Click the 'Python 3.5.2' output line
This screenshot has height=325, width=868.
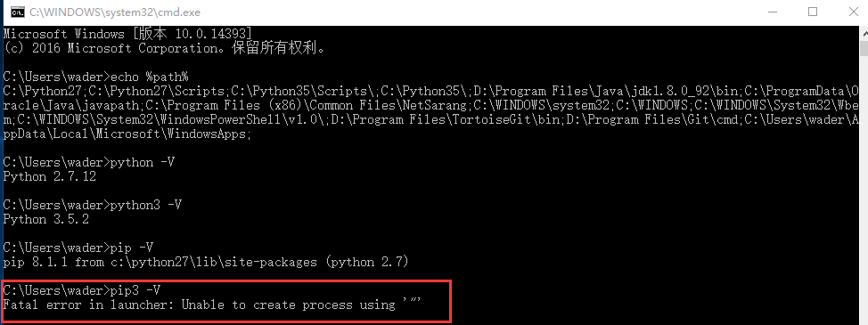(x=45, y=219)
